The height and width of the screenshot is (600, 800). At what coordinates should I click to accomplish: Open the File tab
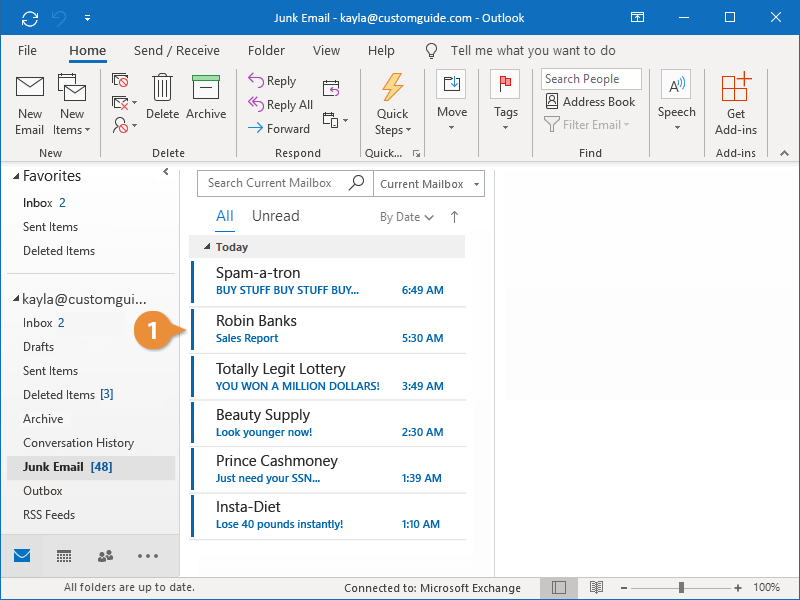27,51
